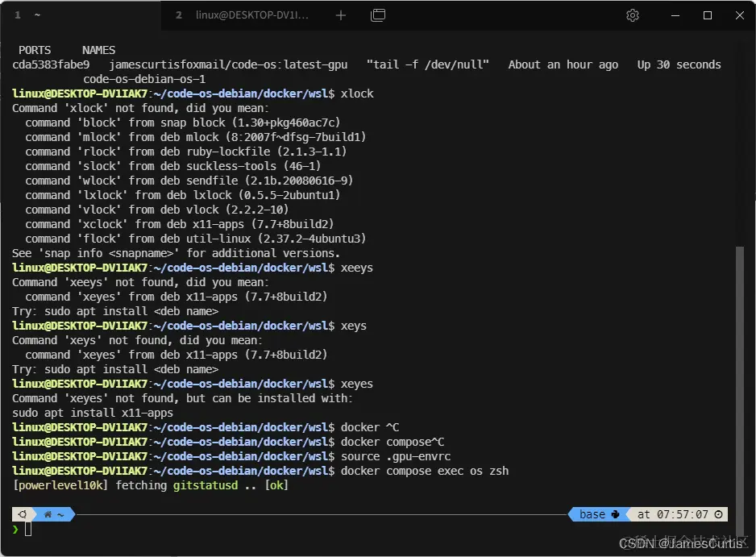Viewport: 756px width, 557px height.
Task: Open the tab overview panes icon
Action: click(378, 15)
